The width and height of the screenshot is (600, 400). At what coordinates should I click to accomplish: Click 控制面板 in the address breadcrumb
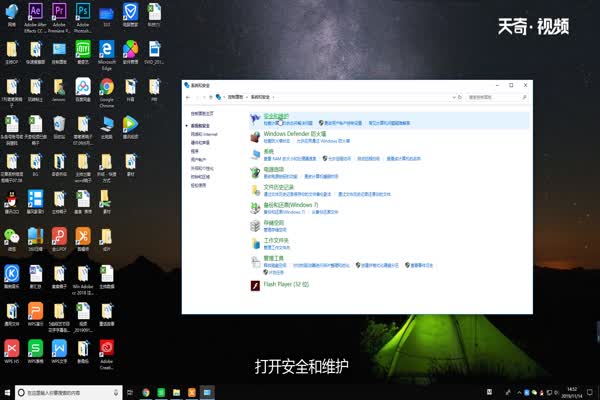[x=235, y=97]
